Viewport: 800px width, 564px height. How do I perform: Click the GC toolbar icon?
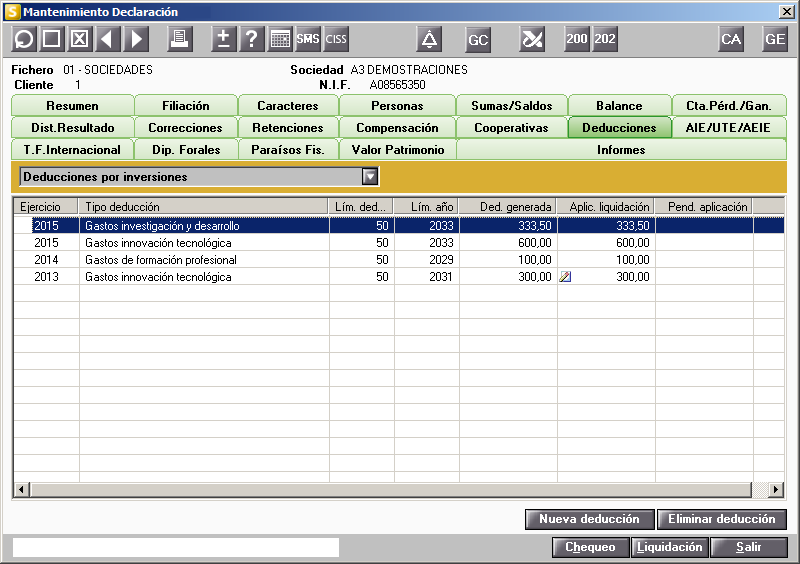pyautogui.click(x=478, y=40)
